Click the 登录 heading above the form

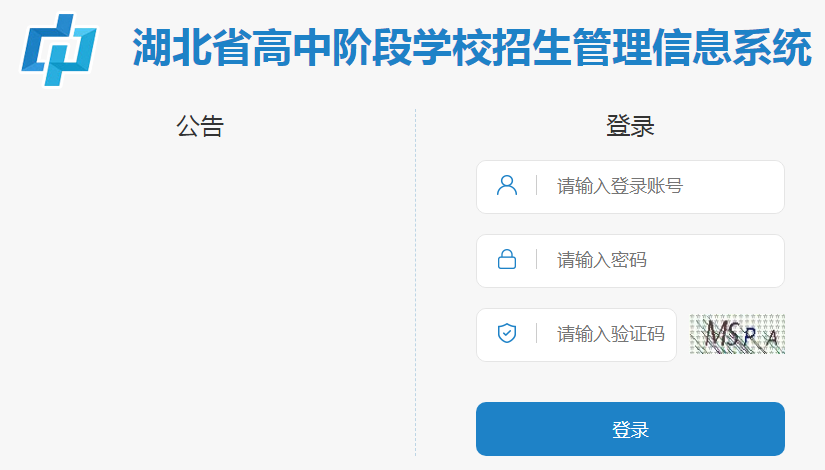point(630,126)
